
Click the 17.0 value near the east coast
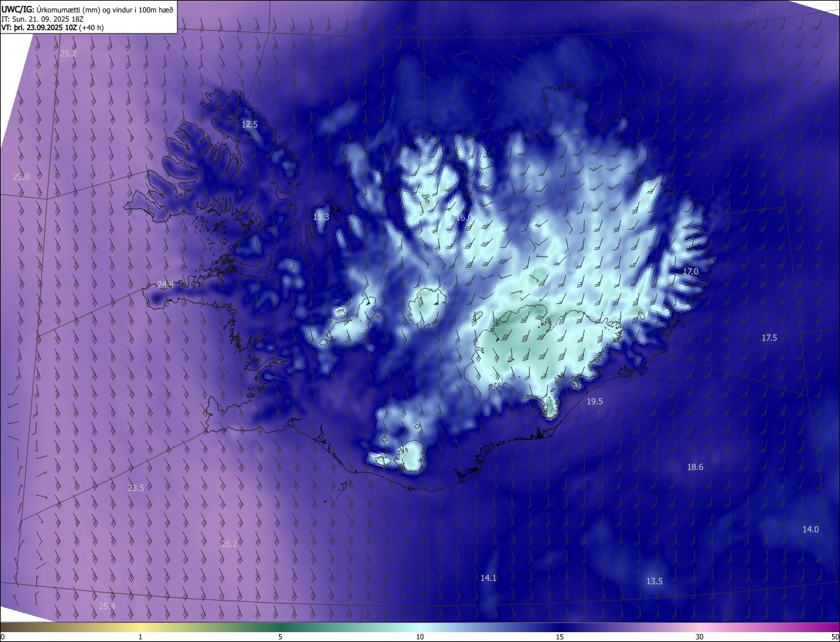[x=690, y=271]
